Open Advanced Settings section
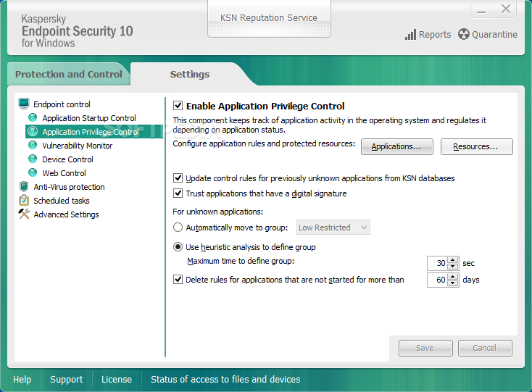 66,214
